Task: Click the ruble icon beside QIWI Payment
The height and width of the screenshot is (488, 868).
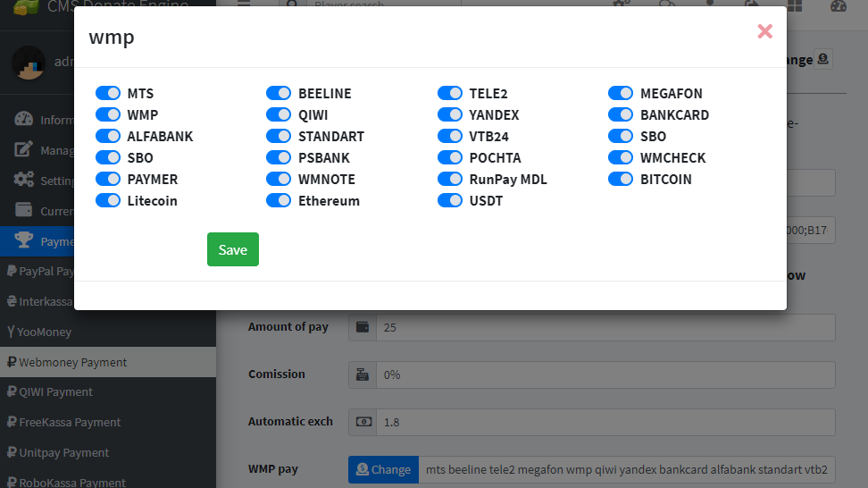Action: click(x=12, y=391)
